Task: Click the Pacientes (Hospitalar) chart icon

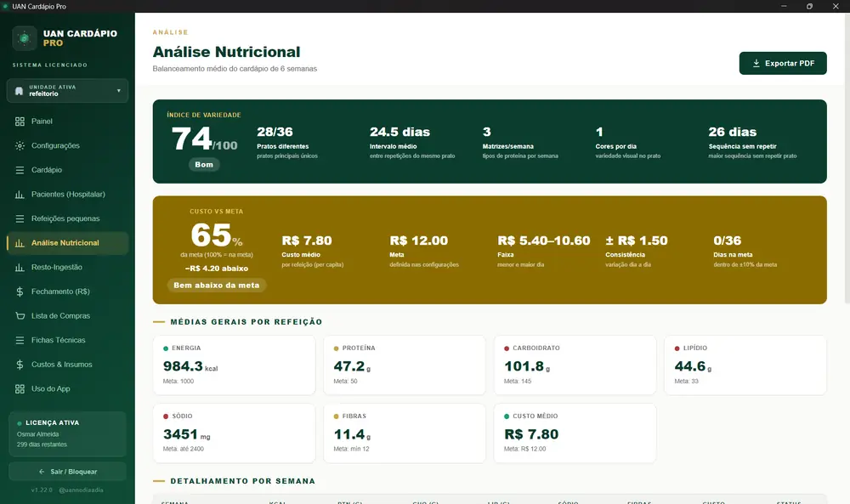Action: [20, 194]
